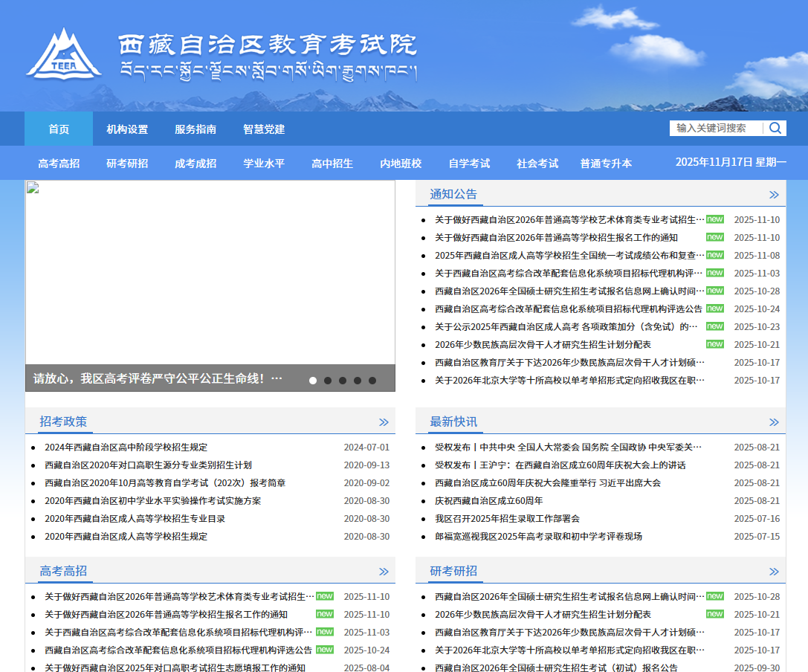Viewport: 808px width, 672px height.
Task: Open the 智慧党建 menu item
Action: click(x=264, y=129)
